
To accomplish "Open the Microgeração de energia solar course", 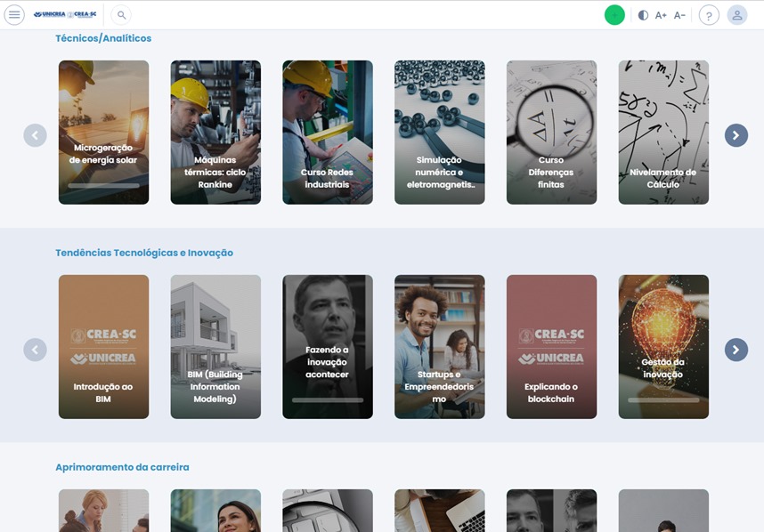I will 104,133.
